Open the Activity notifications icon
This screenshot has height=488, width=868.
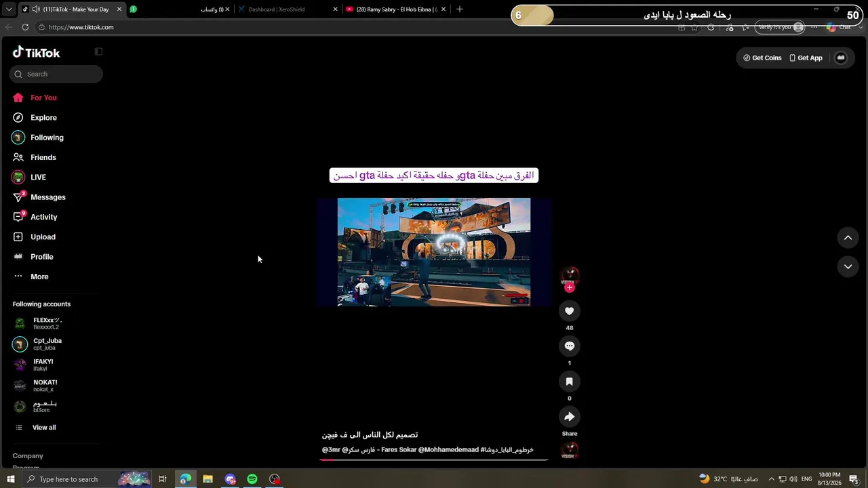pyautogui.click(x=18, y=217)
